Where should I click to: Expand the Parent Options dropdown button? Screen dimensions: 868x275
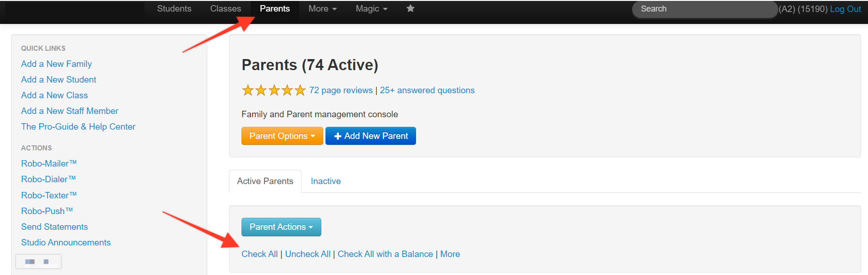[x=282, y=136]
